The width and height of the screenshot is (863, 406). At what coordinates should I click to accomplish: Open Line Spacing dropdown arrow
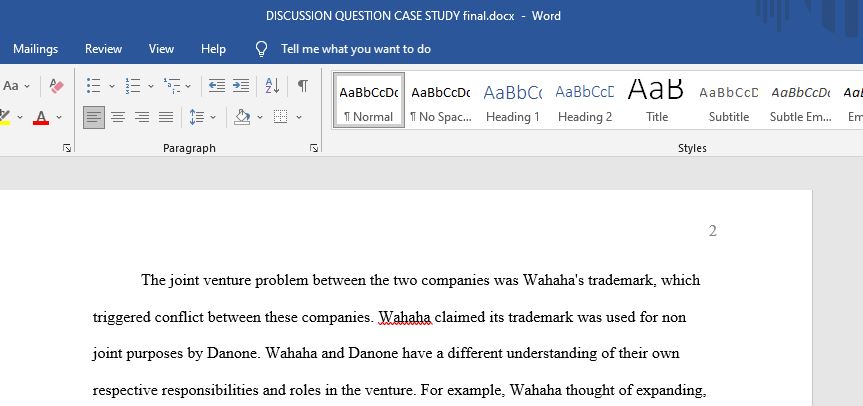(x=213, y=117)
